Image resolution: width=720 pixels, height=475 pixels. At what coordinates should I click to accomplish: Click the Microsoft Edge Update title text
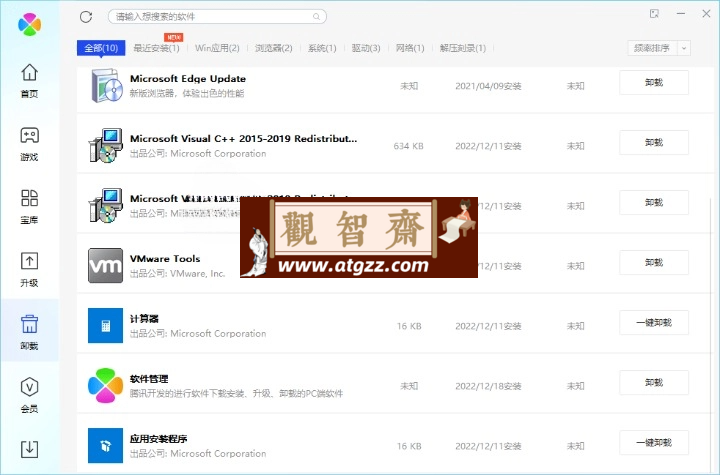(188, 79)
